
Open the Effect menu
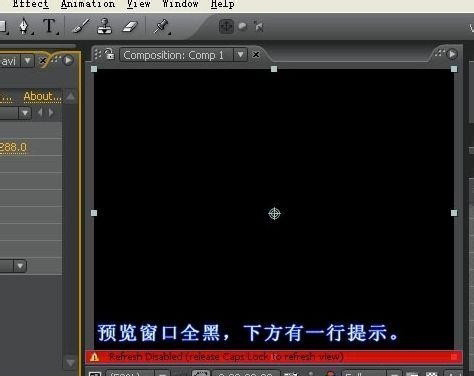31,4
